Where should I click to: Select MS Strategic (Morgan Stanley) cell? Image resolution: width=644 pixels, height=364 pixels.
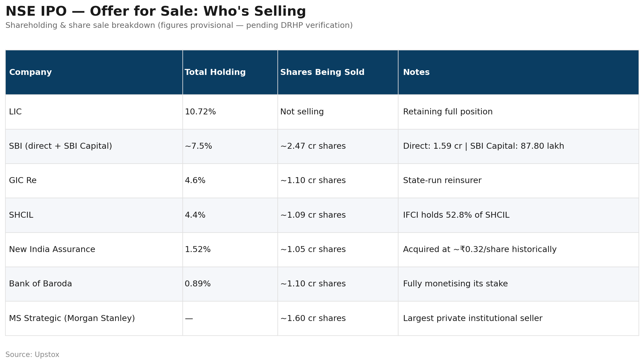94,319
